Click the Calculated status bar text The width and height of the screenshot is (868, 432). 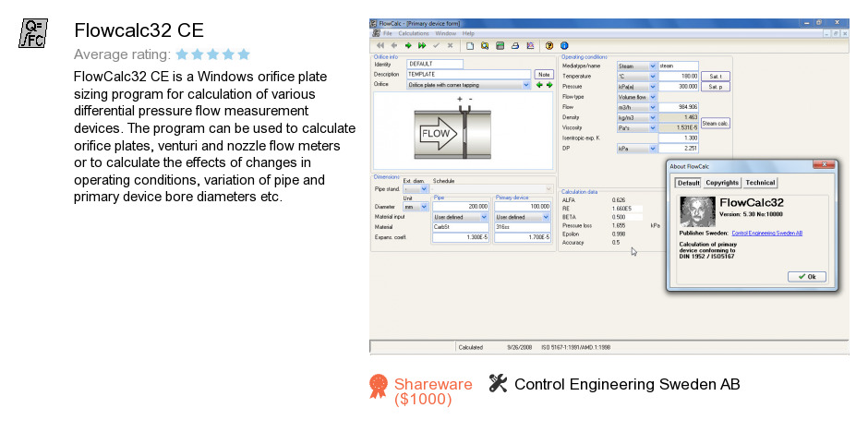471,348
